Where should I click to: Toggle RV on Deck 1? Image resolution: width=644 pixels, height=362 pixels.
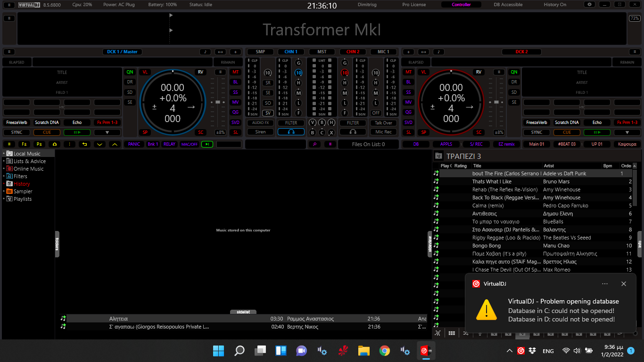click(200, 72)
